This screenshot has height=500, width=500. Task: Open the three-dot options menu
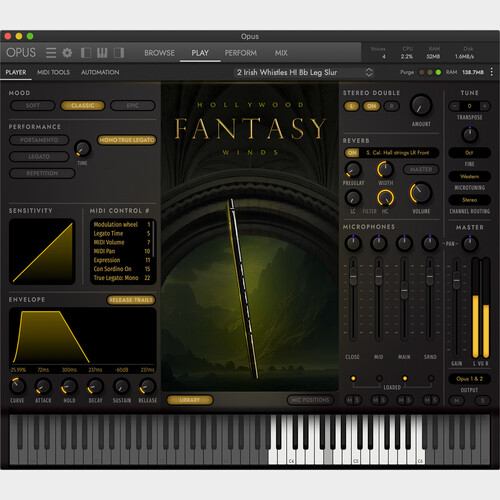[x=492, y=72]
